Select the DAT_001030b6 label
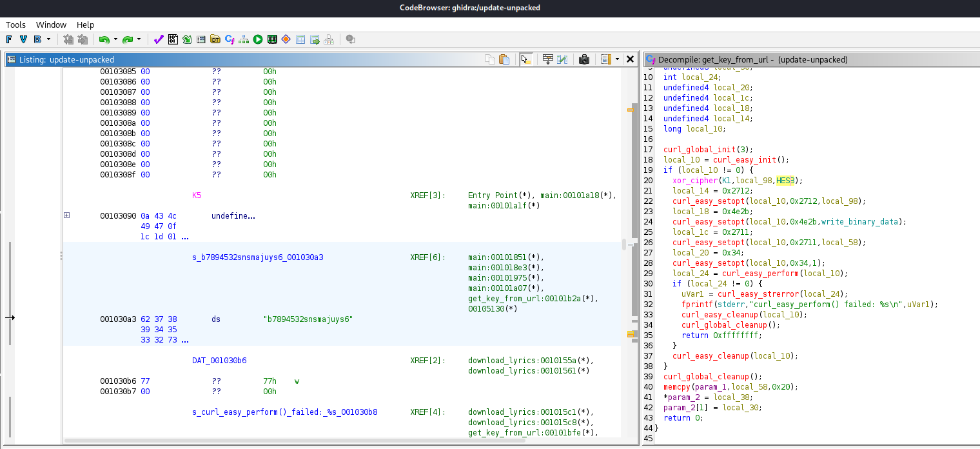This screenshot has height=449, width=980. coord(219,360)
